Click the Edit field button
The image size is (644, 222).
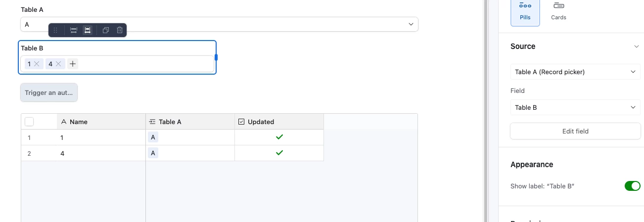tap(575, 131)
